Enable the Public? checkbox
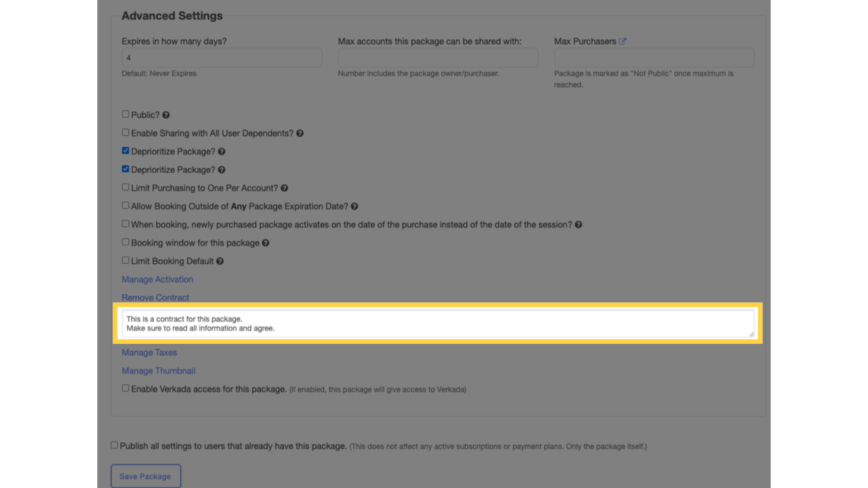 tap(125, 114)
